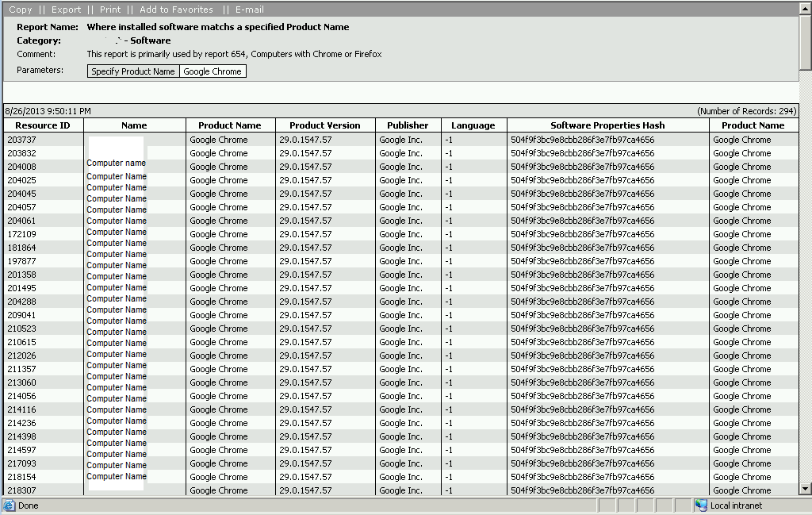The image size is (812, 515).
Task: Select Resource ID 204008 cell
Action: 44,167
